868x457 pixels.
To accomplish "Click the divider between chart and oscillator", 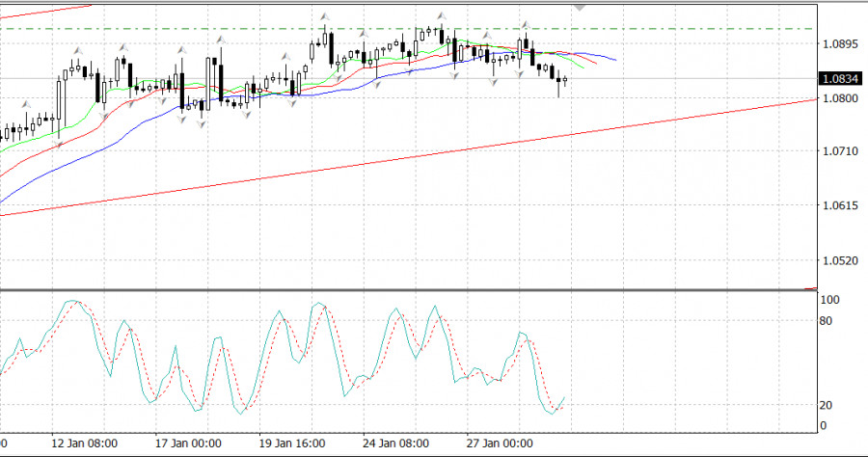I will click(x=405, y=289).
